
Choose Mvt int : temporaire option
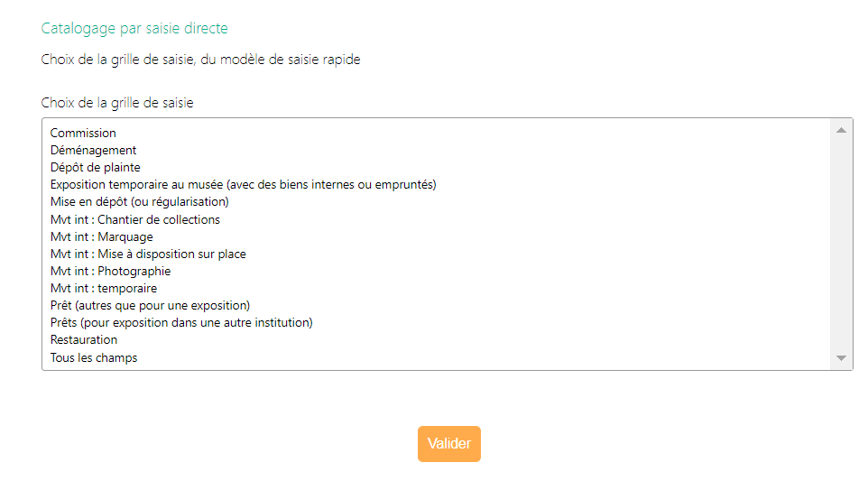(104, 288)
